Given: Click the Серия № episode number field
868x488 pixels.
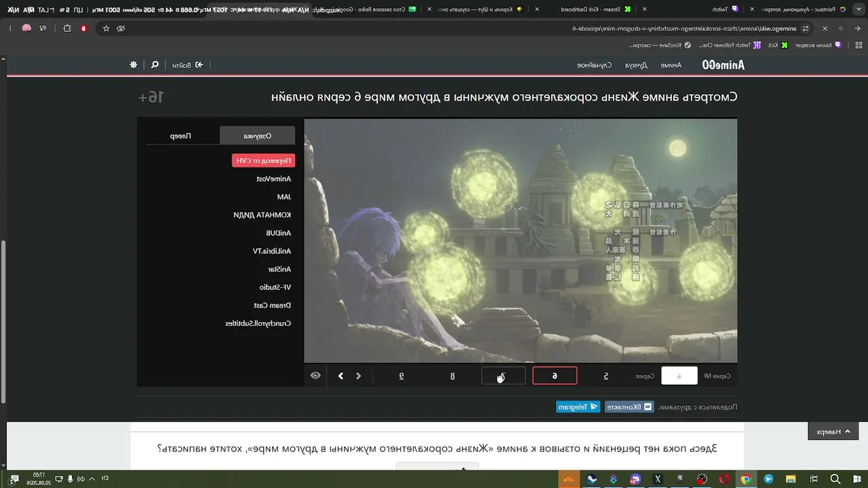Looking at the screenshot, I should click(x=679, y=376).
